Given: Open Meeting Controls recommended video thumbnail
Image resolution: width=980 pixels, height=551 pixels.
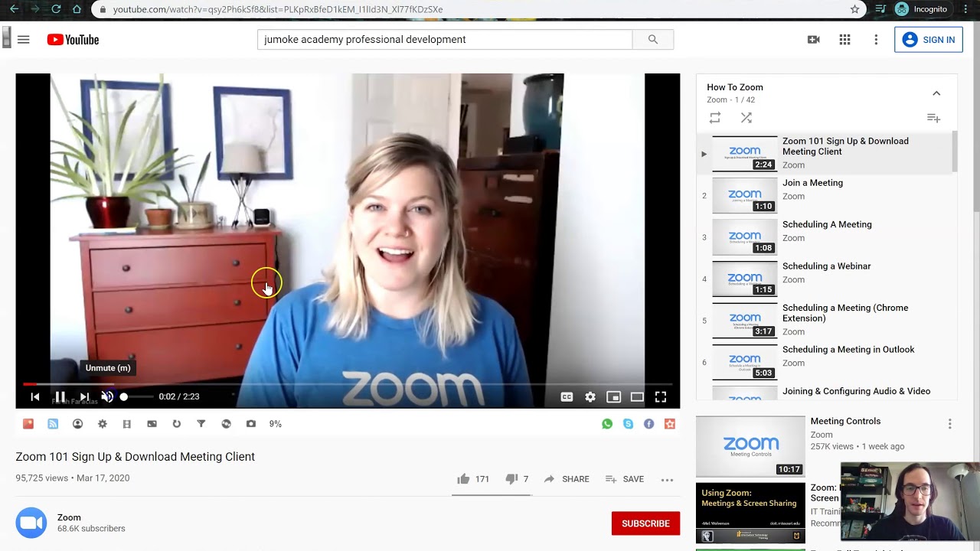Looking at the screenshot, I should click(x=750, y=446).
